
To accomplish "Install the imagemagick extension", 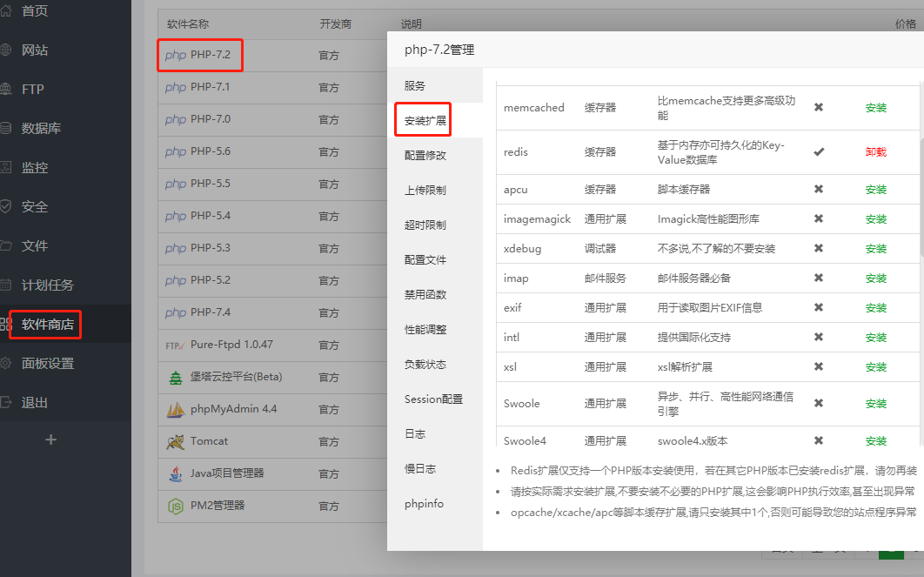I will pos(875,219).
